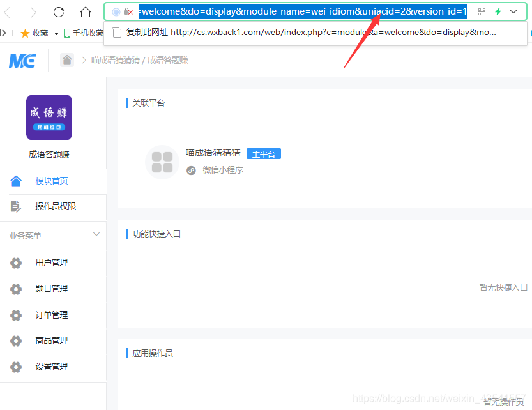Click the breadcrumb home icon
The width and height of the screenshot is (532, 410).
pos(68,59)
